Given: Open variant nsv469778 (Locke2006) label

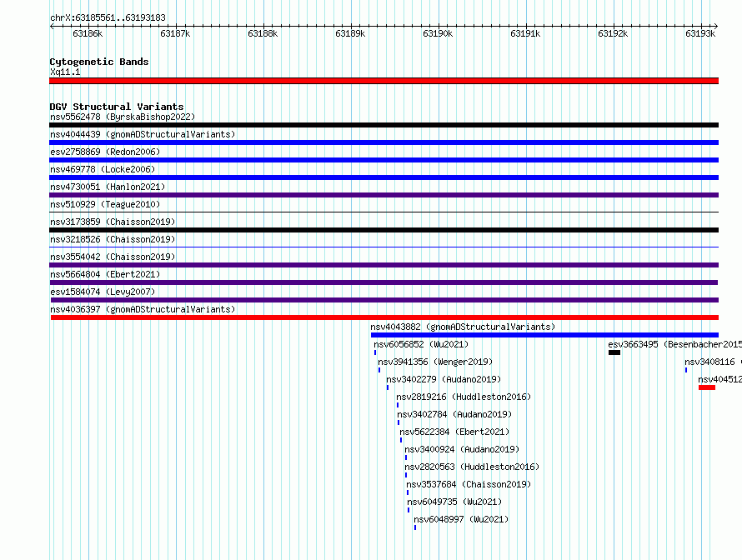Looking at the screenshot, I should click(103, 169).
